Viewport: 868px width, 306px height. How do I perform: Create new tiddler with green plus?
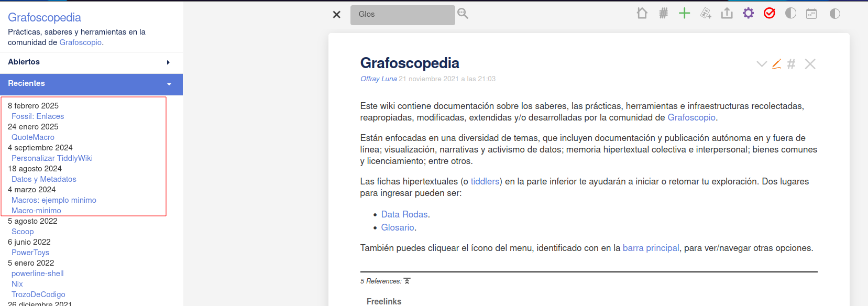pos(684,13)
